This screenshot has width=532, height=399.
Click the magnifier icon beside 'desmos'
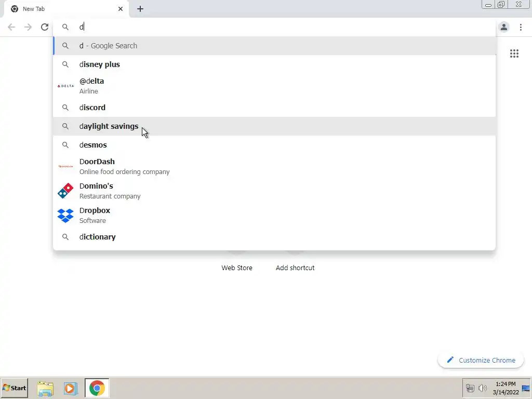(x=65, y=145)
